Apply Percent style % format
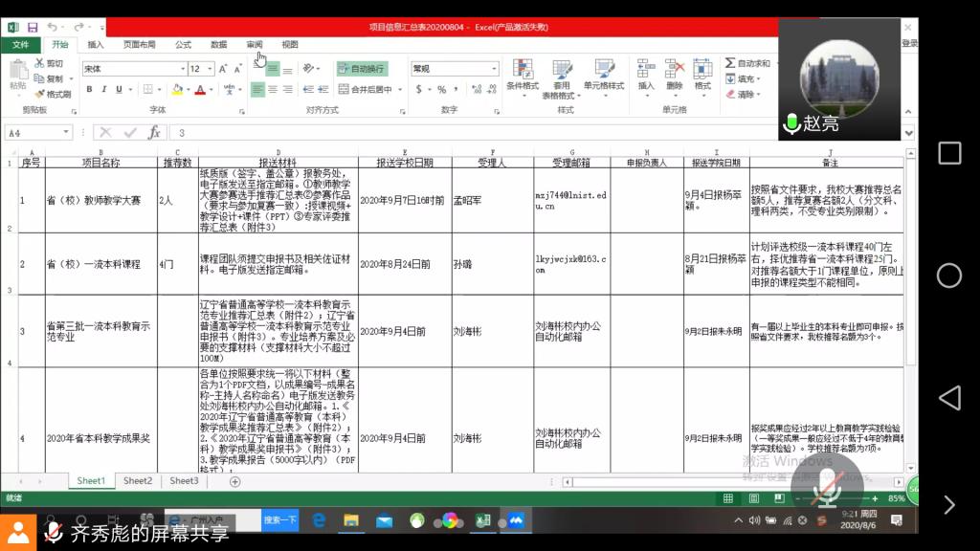The image size is (980, 551). 442,89
